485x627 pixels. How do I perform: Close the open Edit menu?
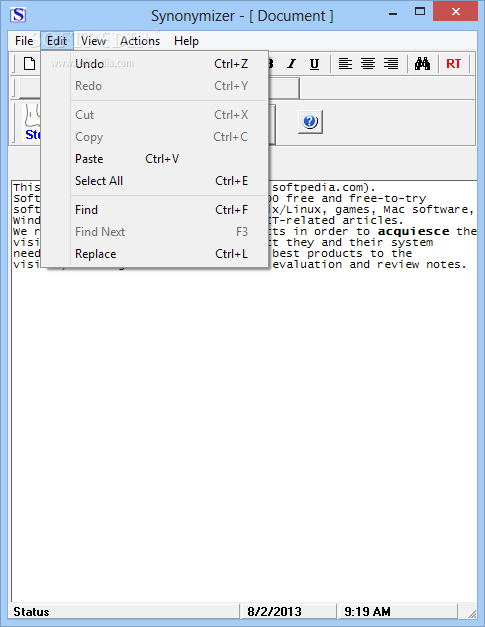pos(57,41)
